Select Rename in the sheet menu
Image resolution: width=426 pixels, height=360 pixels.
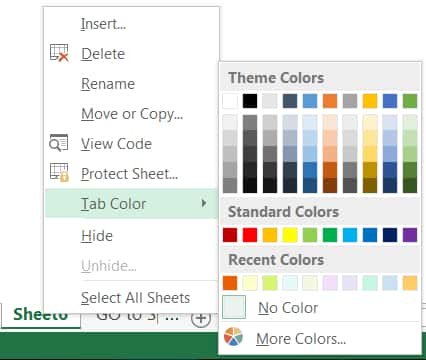(x=108, y=84)
